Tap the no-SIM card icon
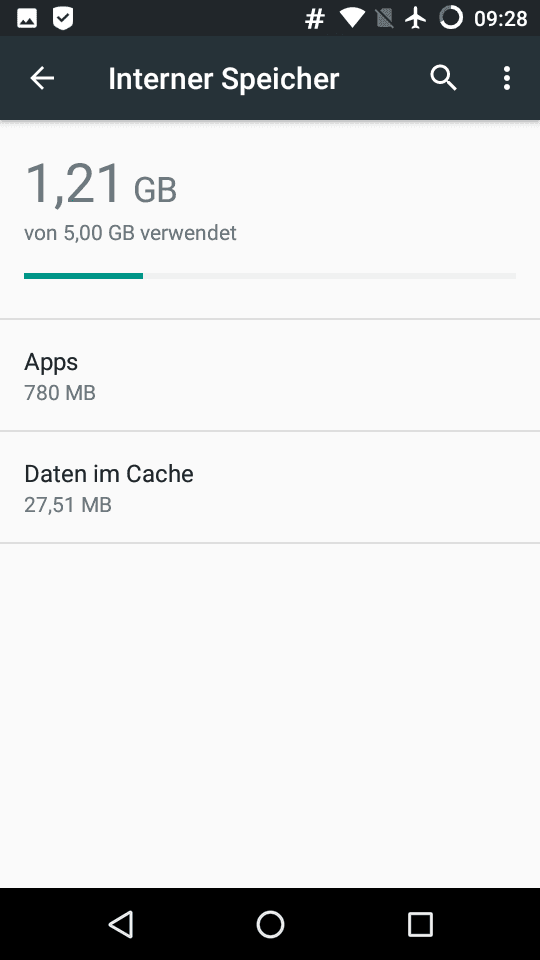 click(384, 18)
